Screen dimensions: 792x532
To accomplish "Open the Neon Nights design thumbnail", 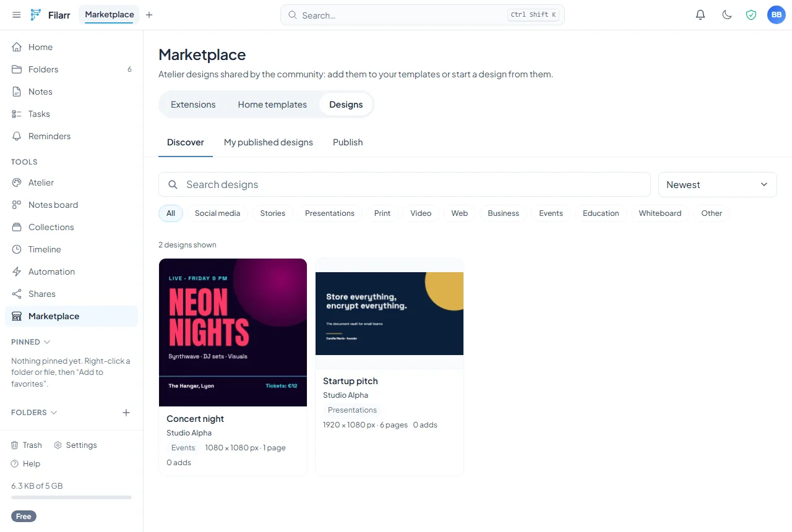I will [233, 332].
